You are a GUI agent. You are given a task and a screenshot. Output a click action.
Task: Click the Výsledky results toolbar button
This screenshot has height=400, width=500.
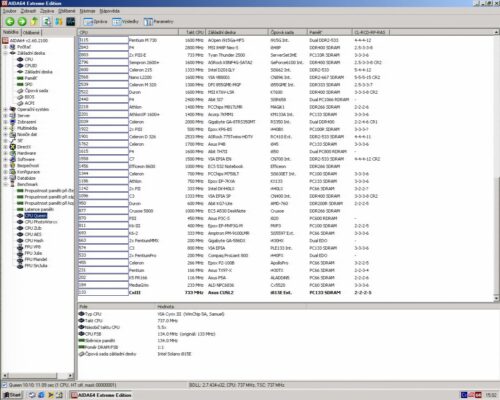[x=125, y=22]
